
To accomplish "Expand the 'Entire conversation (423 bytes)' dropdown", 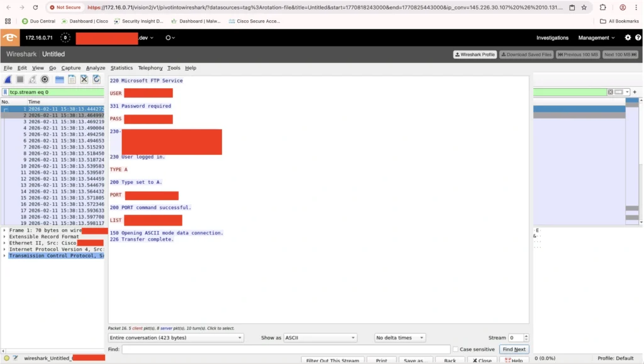I will [176, 338].
